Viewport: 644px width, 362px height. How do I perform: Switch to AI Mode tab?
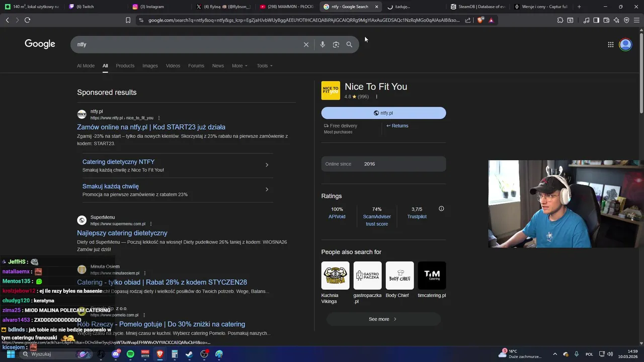[86, 66]
